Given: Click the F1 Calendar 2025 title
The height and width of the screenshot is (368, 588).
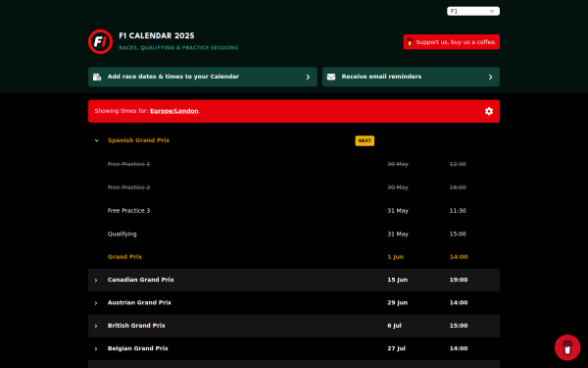Looking at the screenshot, I should pyautogui.click(x=157, y=35).
